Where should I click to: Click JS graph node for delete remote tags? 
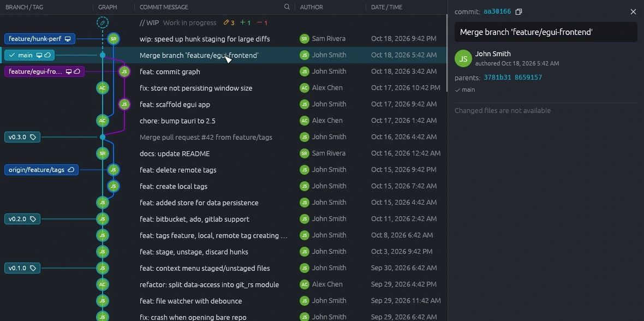click(x=114, y=170)
